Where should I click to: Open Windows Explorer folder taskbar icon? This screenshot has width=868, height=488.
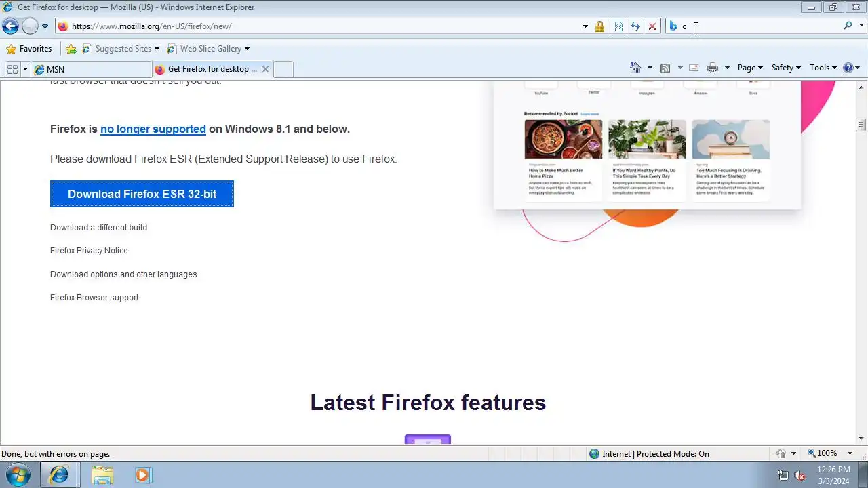[x=102, y=475]
